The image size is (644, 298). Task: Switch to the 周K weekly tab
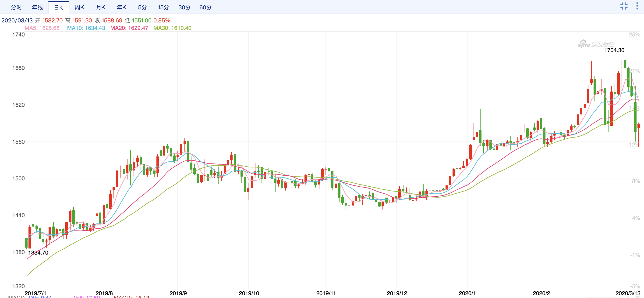79,7
